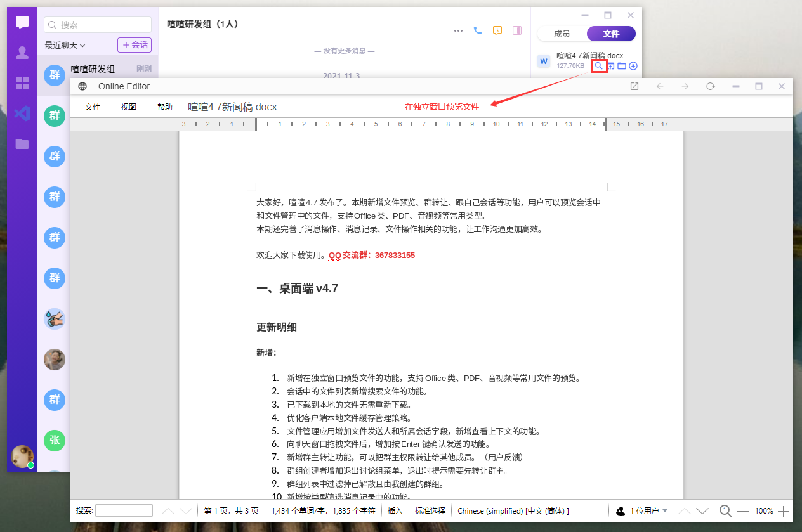The image size is (802, 532).
Task: Go forward in Online Editor window
Action: [685, 86]
